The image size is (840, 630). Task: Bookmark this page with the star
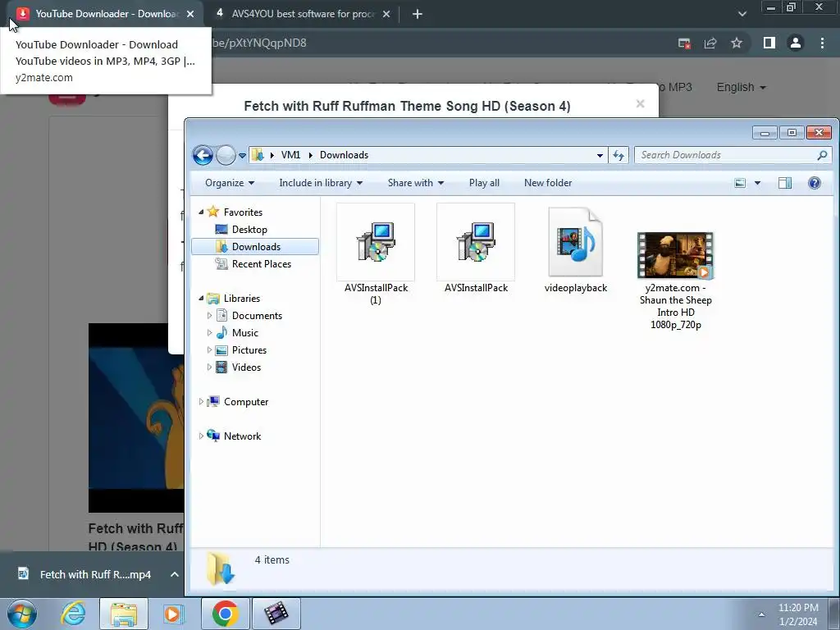tap(737, 43)
